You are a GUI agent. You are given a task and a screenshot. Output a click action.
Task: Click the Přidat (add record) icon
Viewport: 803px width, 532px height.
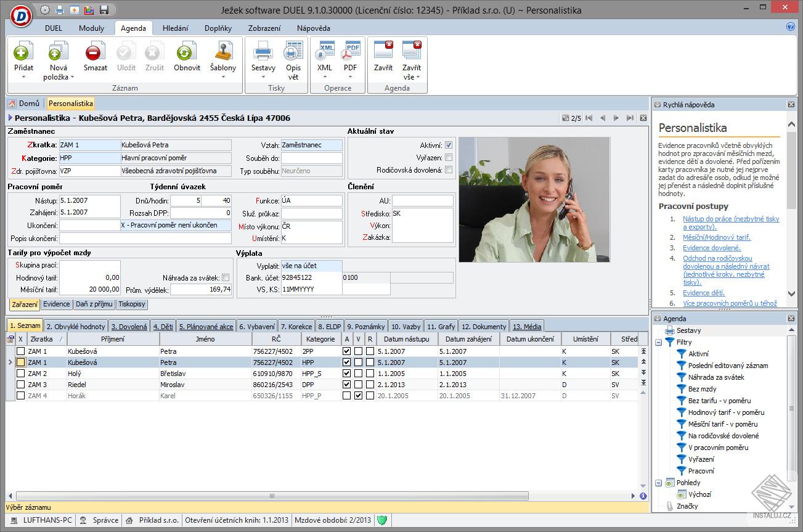(23, 53)
